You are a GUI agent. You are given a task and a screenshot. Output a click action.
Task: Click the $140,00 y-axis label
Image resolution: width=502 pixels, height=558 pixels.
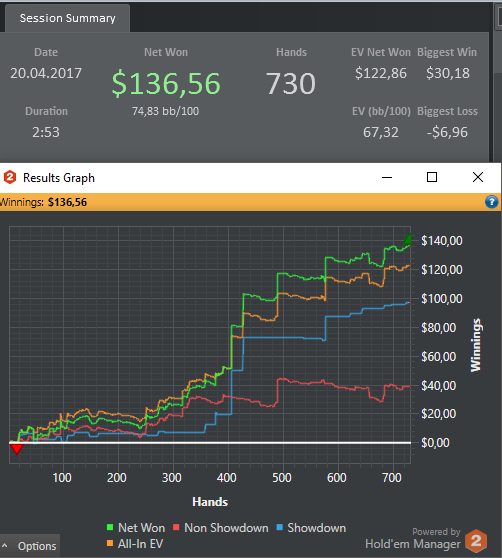tap(442, 241)
